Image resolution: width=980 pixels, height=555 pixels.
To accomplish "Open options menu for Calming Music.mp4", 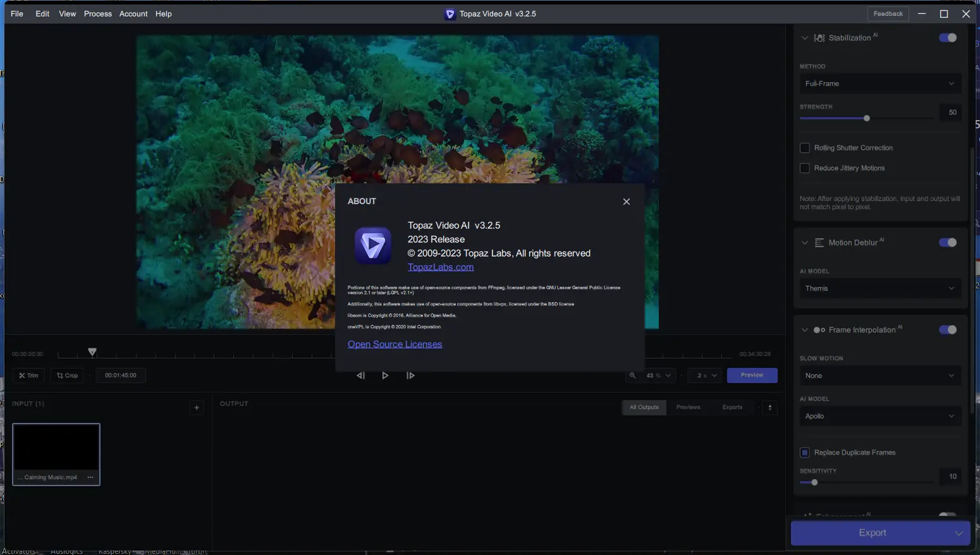I will [x=90, y=477].
